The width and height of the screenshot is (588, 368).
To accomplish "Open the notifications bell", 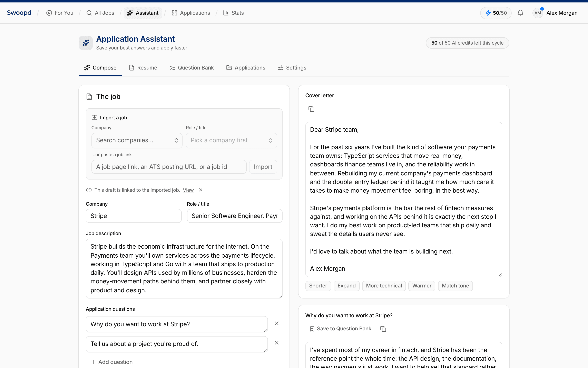I will pyautogui.click(x=520, y=13).
